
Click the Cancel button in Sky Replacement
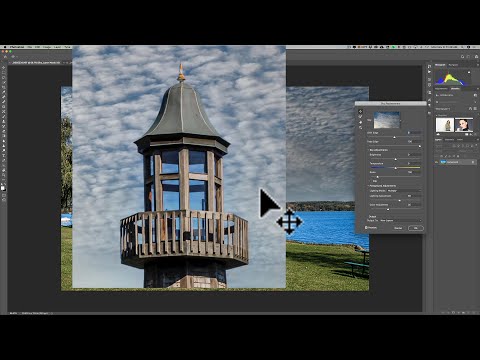click(398, 228)
